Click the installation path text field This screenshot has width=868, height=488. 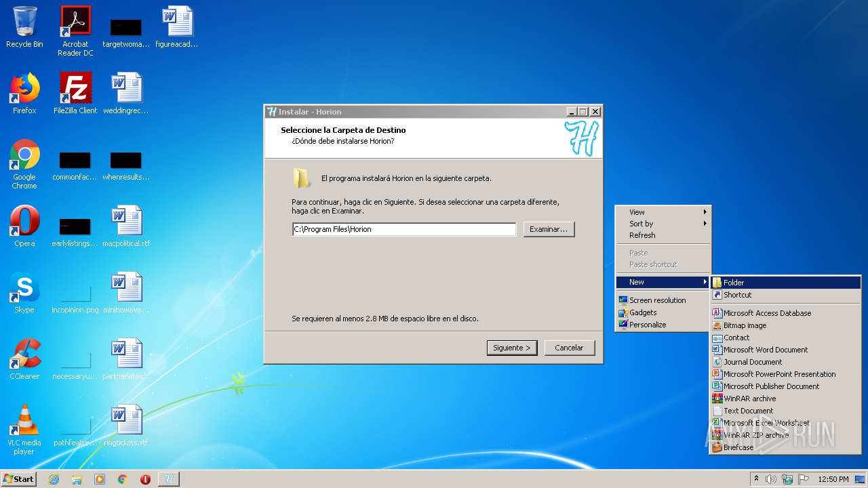click(x=404, y=229)
